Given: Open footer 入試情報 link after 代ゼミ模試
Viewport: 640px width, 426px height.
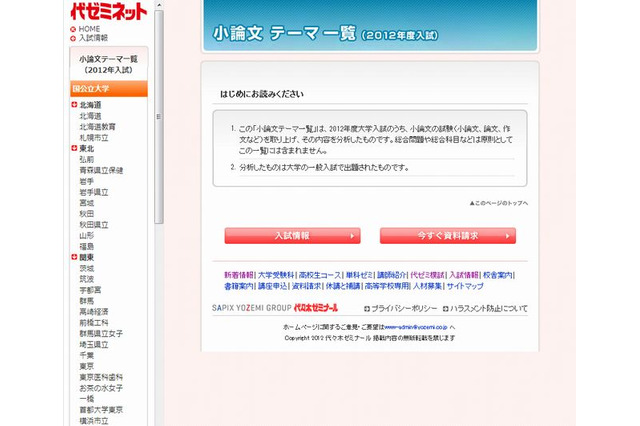Looking at the screenshot, I should (464, 275).
